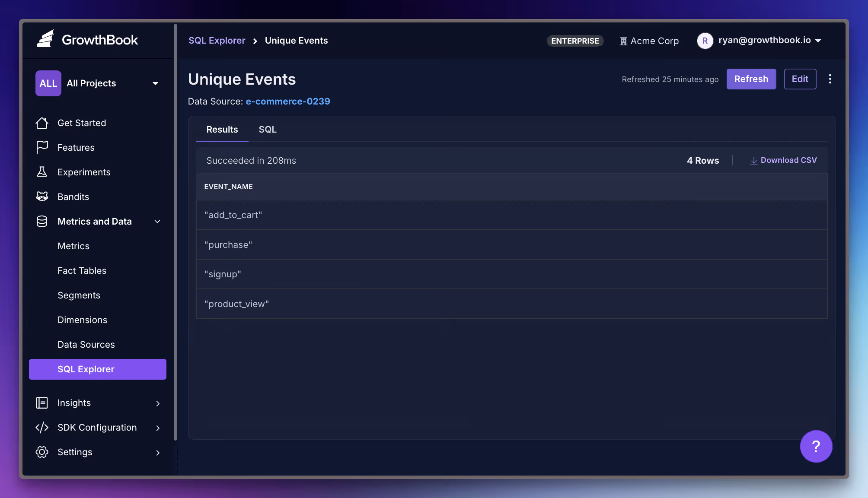The image size is (868, 498).
Task: Select the Metrics and Data database icon
Action: [x=42, y=221]
